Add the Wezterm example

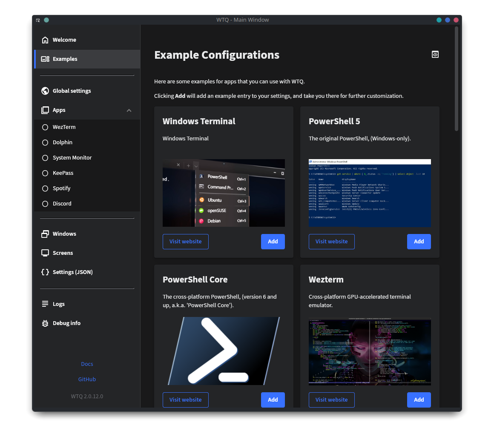coord(419,399)
